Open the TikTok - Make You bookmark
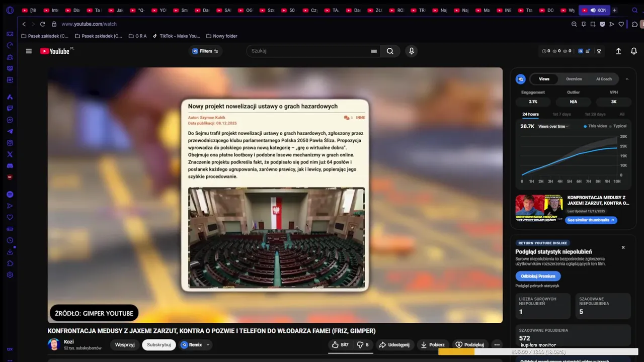644x362 pixels. tap(177, 36)
